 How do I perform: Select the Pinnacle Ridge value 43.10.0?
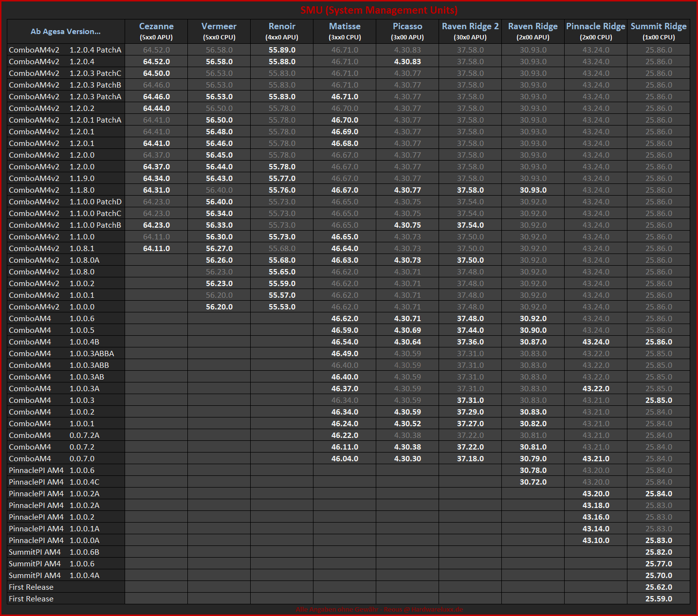[596, 540]
